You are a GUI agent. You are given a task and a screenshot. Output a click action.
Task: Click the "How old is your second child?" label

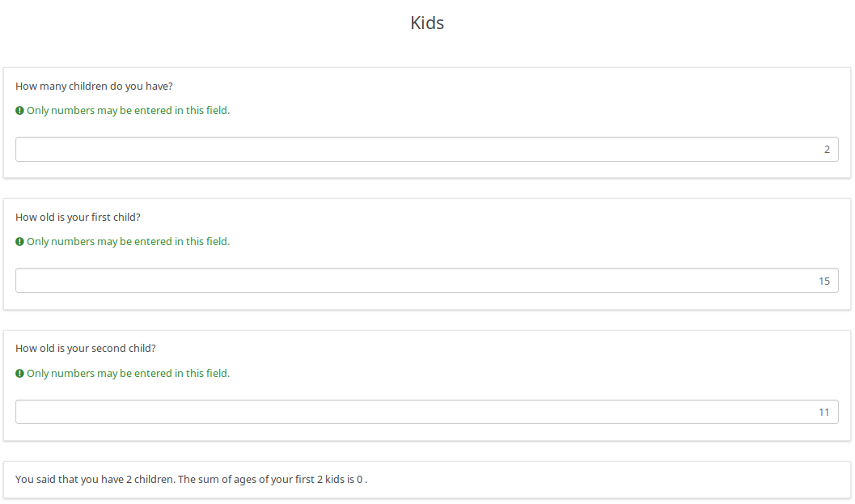(86, 348)
